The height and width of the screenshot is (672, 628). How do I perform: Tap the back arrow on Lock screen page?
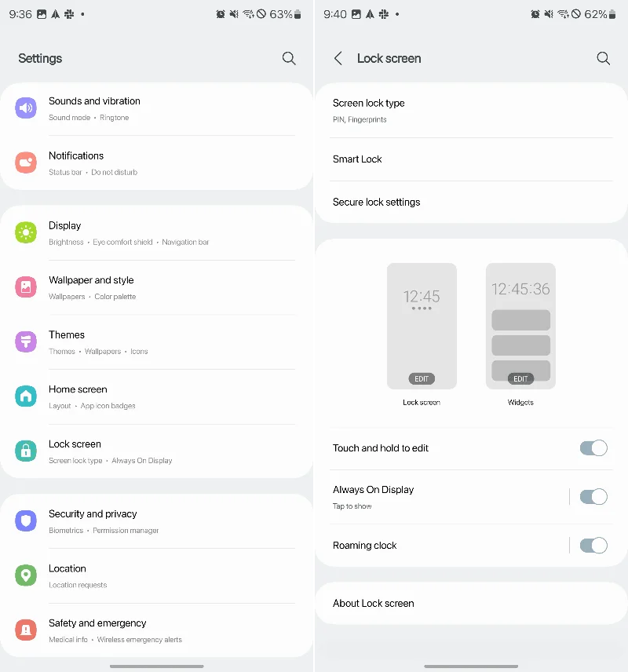click(338, 58)
